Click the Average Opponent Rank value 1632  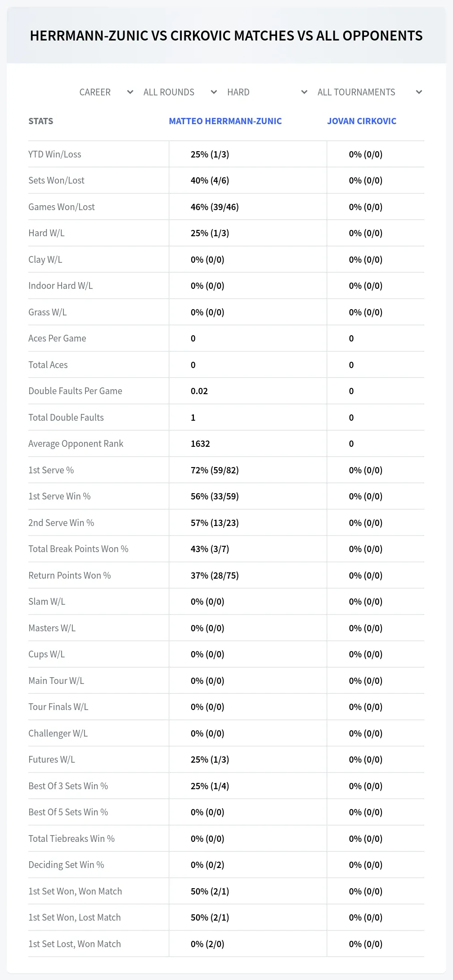click(x=200, y=444)
